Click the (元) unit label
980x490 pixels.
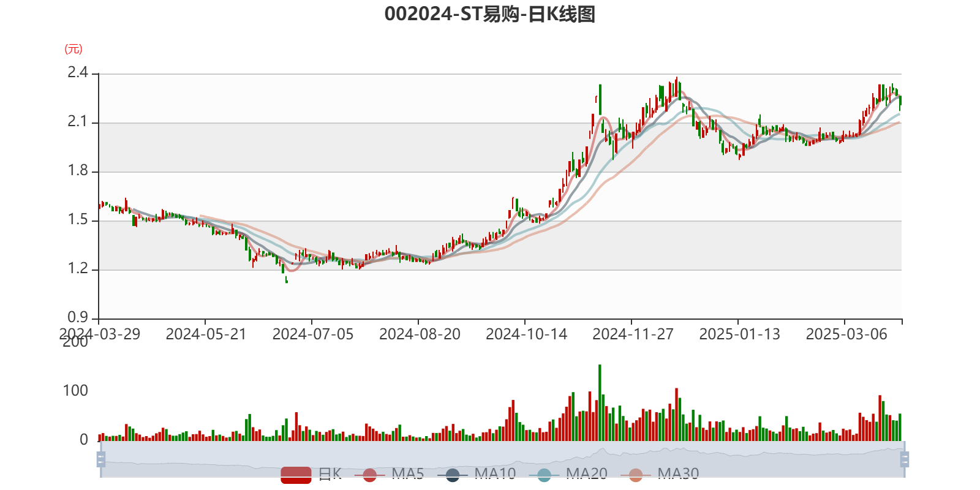point(73,49)
